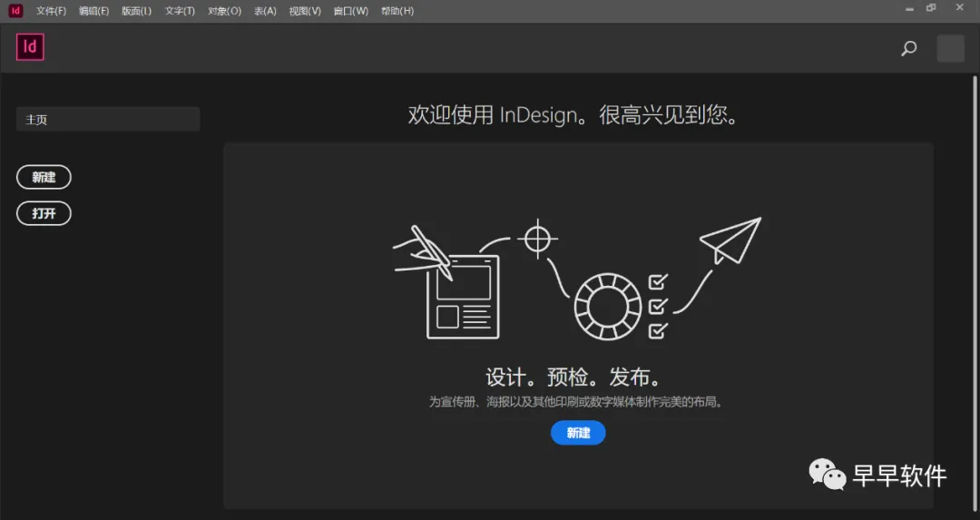
Task: Click the search magnifier icon
Action: coord(908,48)
